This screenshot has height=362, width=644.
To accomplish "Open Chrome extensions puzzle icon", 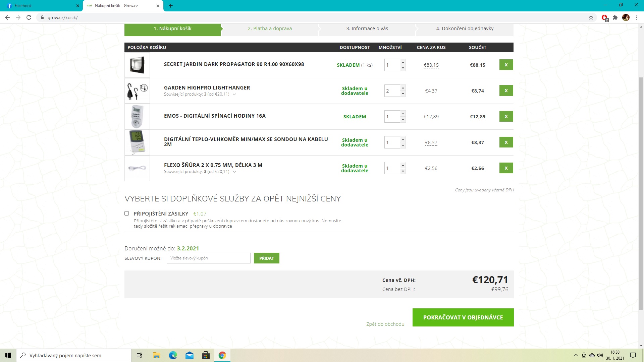I will tap(615, 17).
